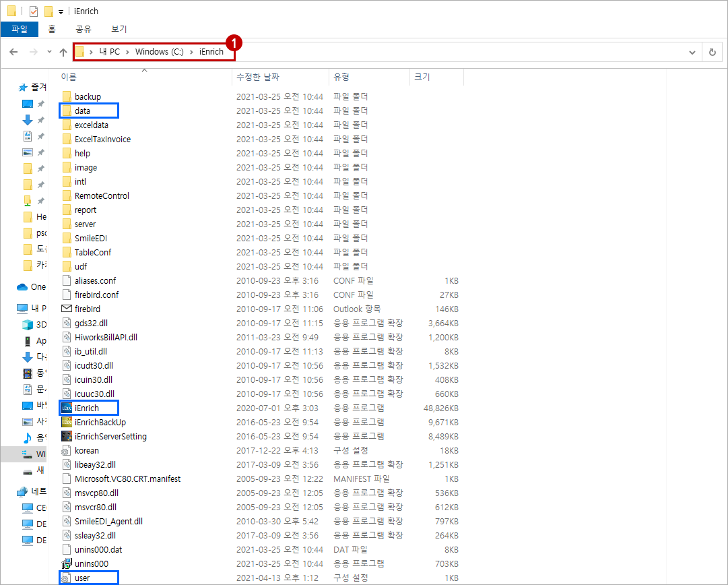Screen dimensions: 728x585
Task: Expand chevron after 내 PC in address bar
Action: [127, 52]
